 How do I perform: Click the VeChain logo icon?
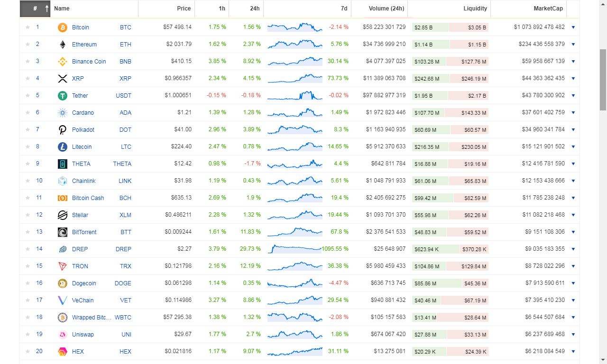click(x=63, y=300)
